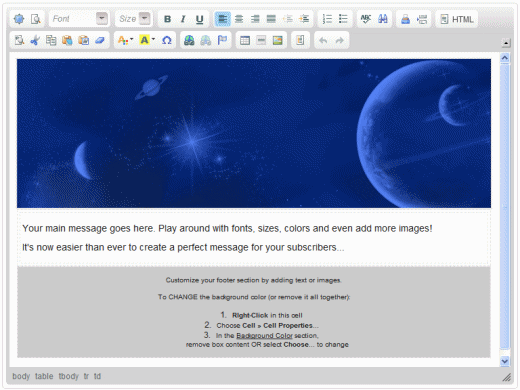Select the 'body' element in the path bar

click(21, 376)
